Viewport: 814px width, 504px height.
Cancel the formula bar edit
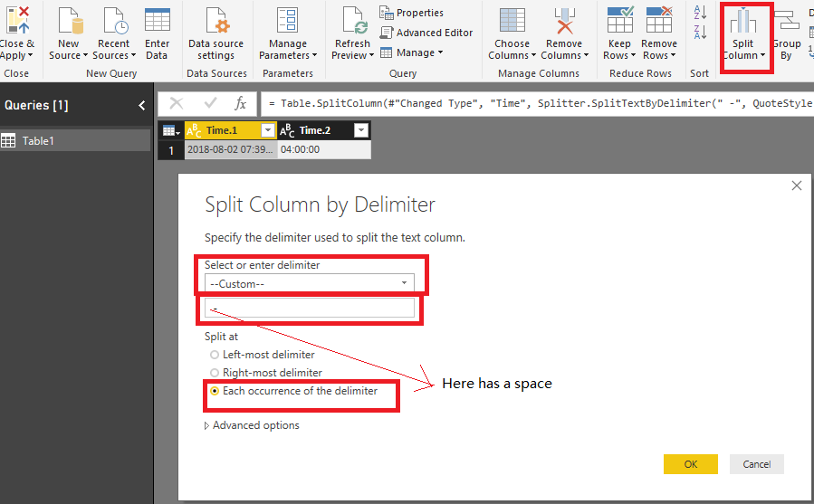click(x=177, y=103)
